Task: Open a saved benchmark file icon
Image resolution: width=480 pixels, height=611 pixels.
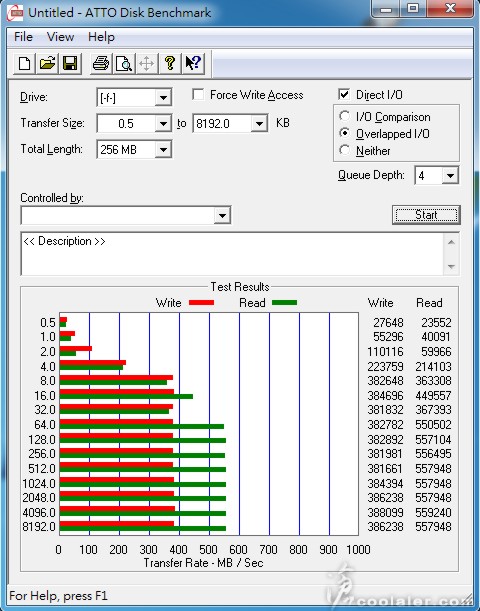Action: [x=47, y=63]
